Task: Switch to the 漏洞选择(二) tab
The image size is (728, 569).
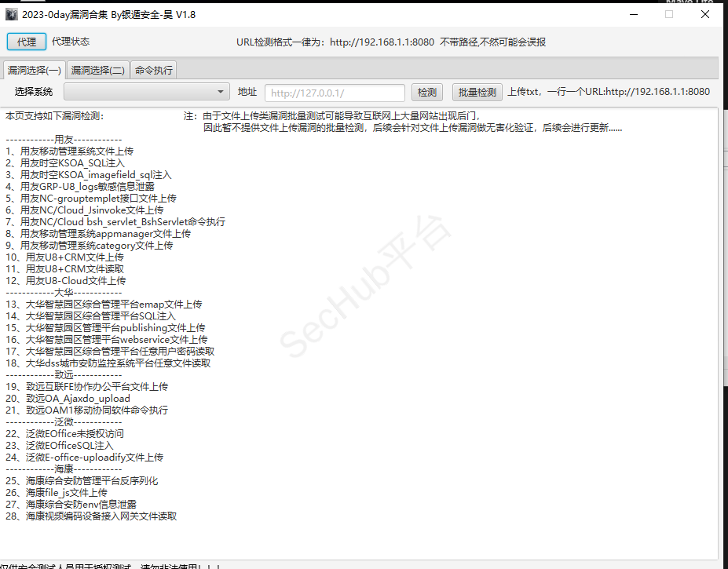Action: pyautogui.click(x=97, y=69)
